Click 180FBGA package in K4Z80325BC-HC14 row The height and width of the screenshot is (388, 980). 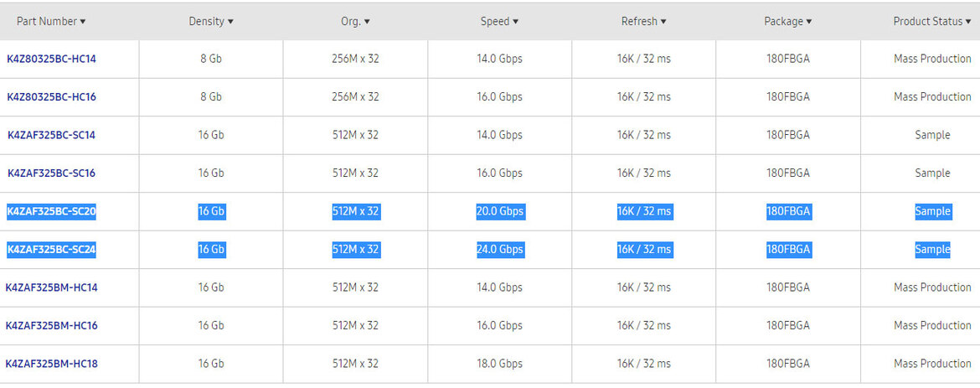(x=788, y=59)
